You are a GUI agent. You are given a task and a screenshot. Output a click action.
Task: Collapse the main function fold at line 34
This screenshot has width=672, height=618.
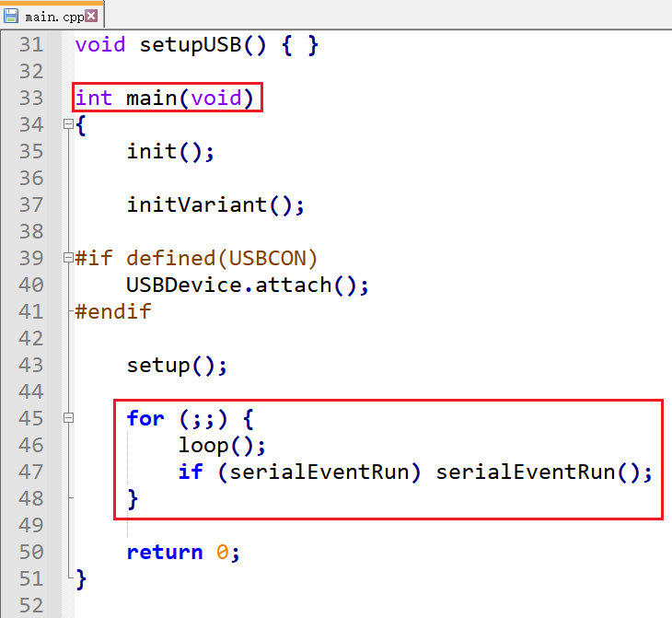68,124
